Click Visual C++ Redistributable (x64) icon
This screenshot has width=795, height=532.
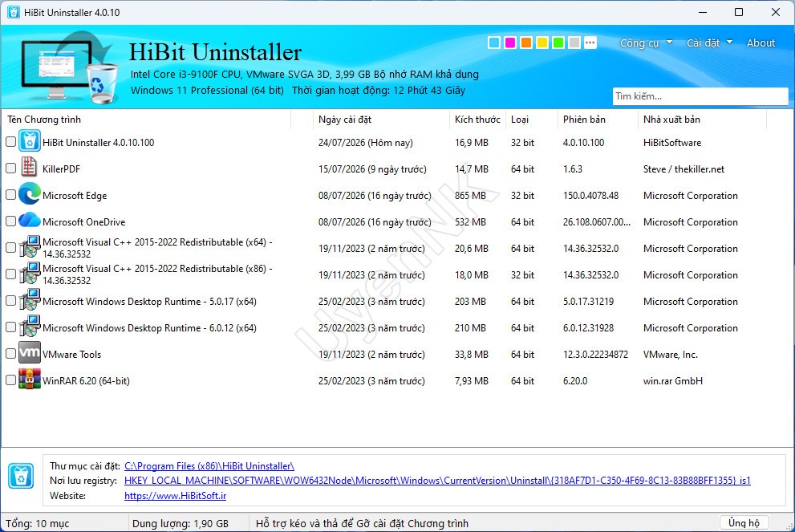pos(30,247)
